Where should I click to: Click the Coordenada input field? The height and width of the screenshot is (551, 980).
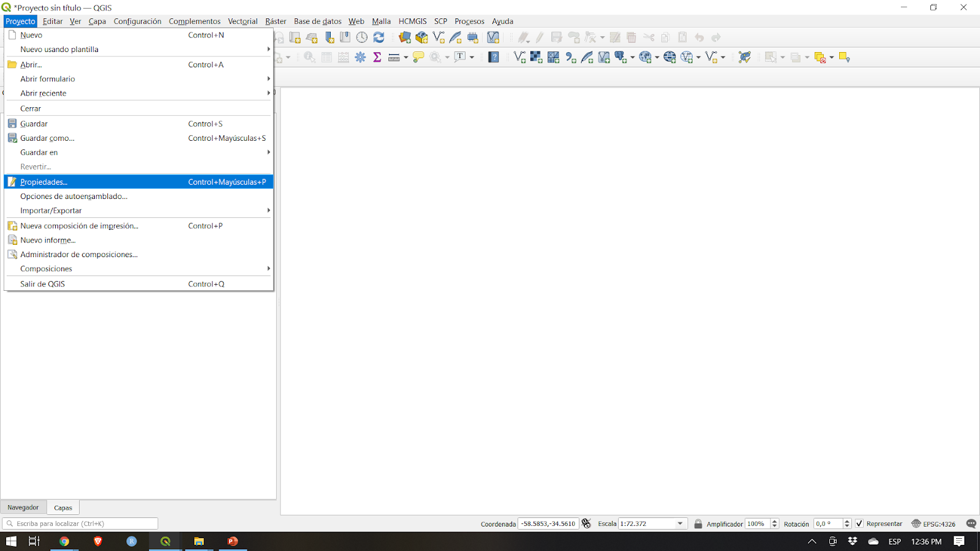pyautogui.click(x=548, y=523)
